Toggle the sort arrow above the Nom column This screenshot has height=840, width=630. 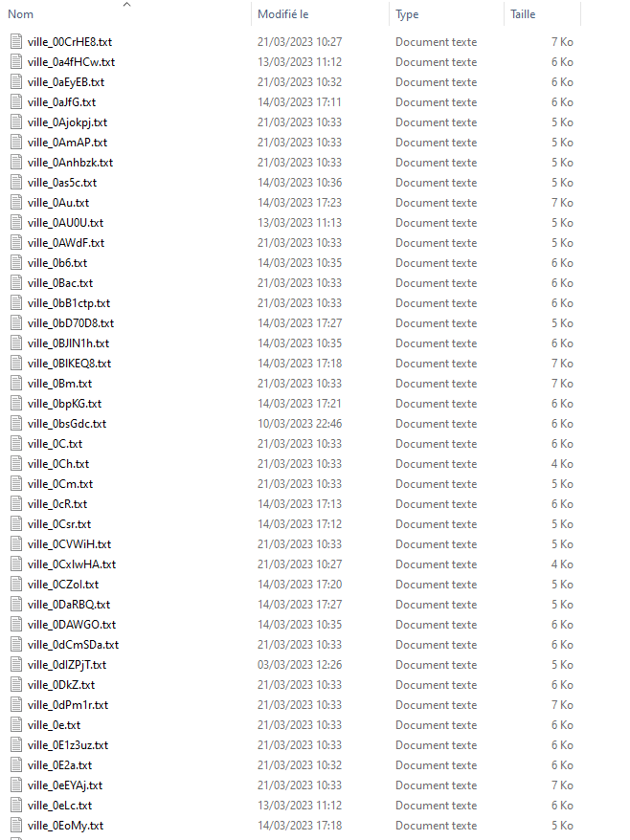127,4
